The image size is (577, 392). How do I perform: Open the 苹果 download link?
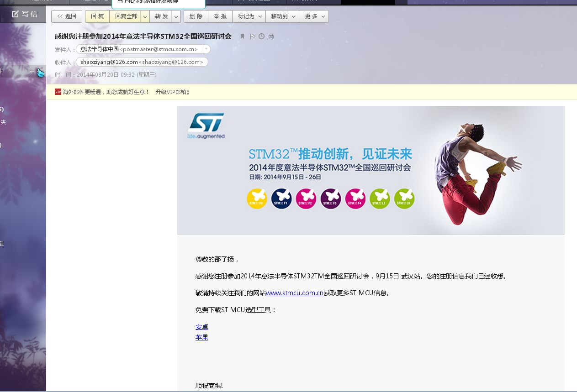[x=202, y=337]
